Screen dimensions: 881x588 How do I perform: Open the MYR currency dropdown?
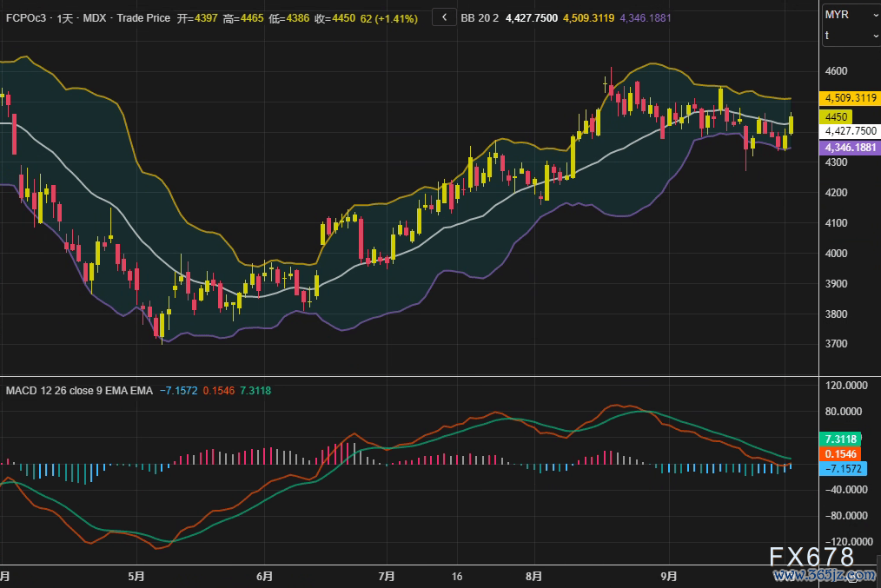click(851, 15)
